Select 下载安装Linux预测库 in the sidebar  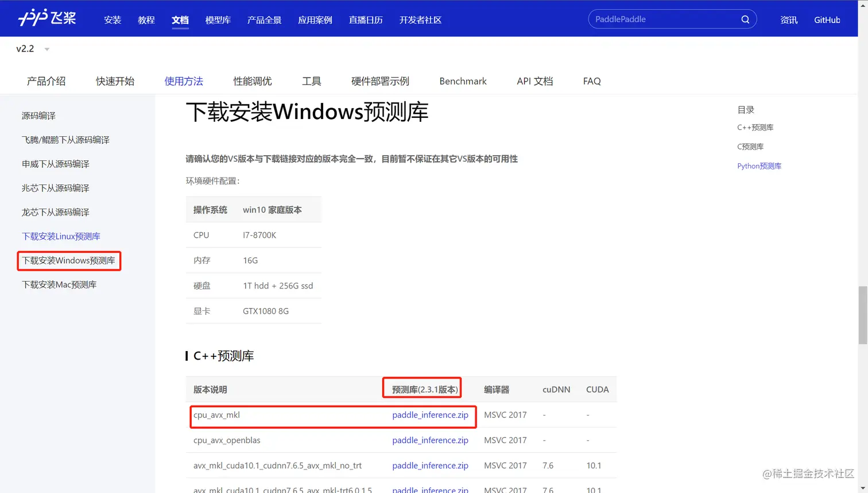61,236
